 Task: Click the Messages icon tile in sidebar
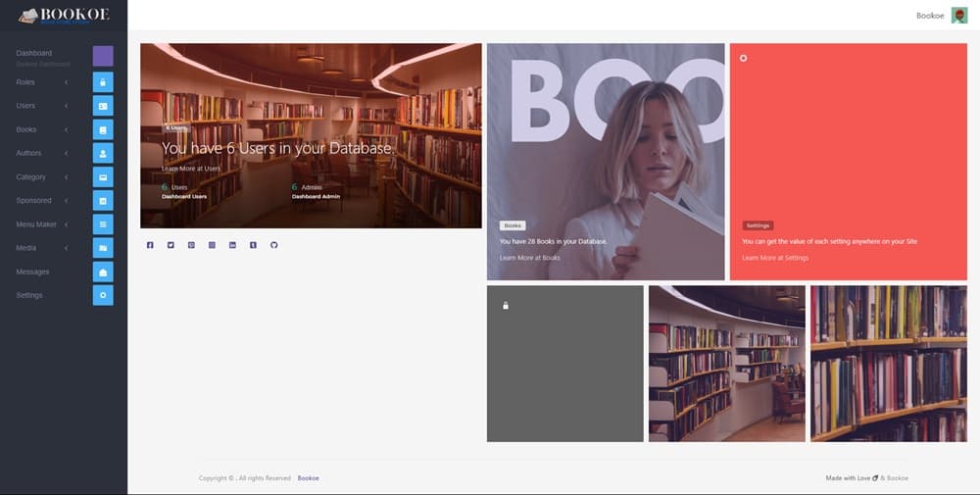pyautogui.click(x=103, y=272)
